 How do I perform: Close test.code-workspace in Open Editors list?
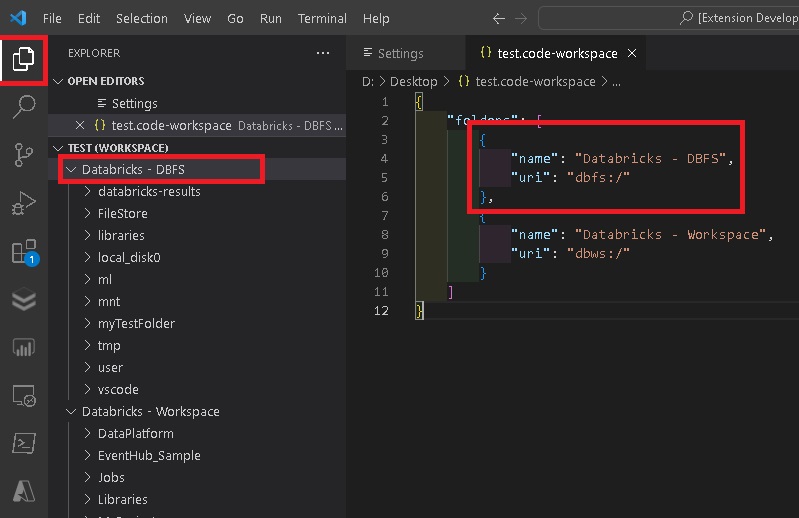(79, 125)
